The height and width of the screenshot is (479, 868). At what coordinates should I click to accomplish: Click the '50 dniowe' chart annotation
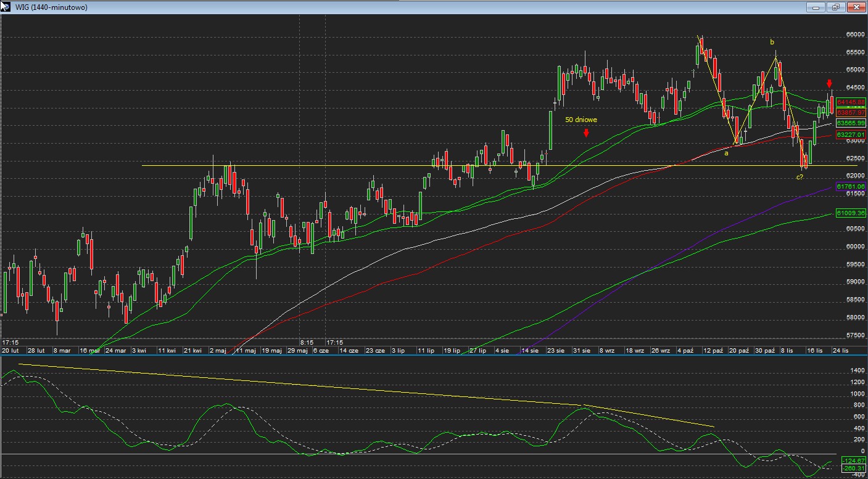(x=581, y=120)
